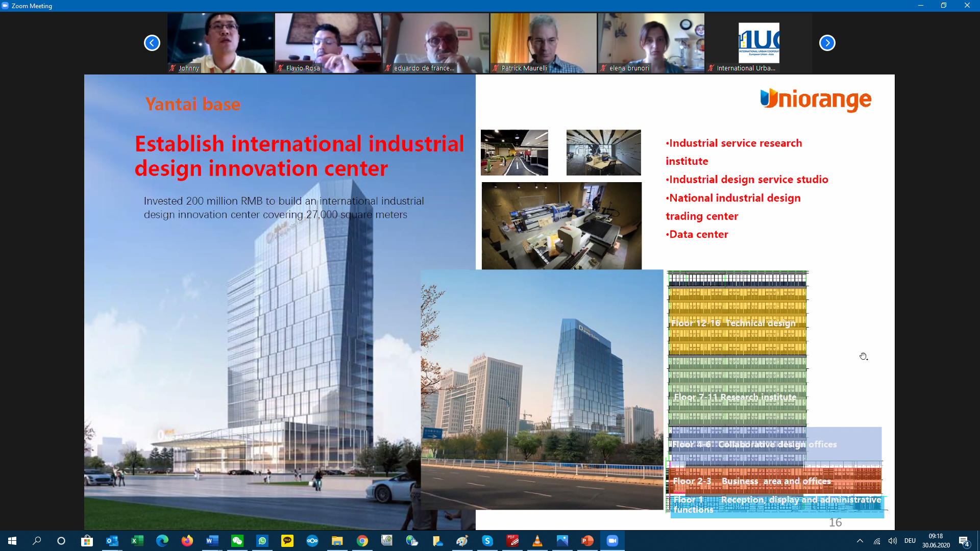The height and width of the screenshot is (551, 980).
Task: Go to next participants page arrow
Action: coord(827,43)
